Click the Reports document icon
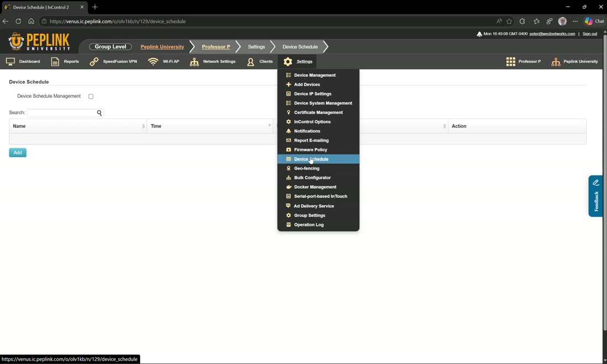This screenshot has height=364, width=607. 55,62
